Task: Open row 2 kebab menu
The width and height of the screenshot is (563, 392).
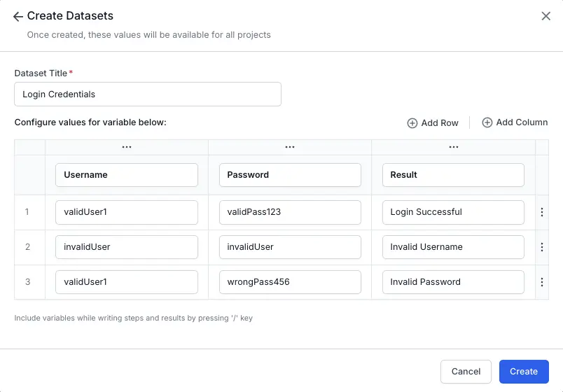Action: pyautogui.click(x=542, y=247)
